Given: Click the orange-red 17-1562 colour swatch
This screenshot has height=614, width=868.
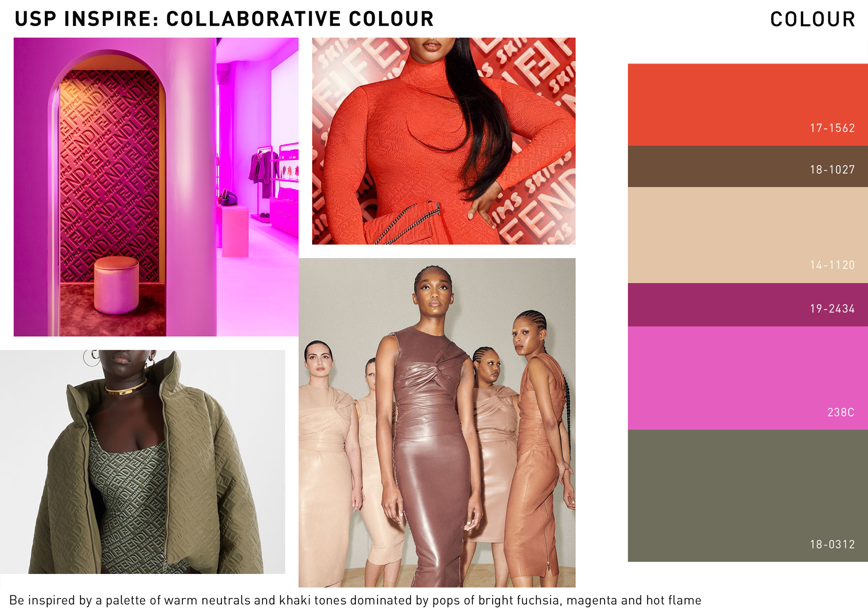Looking at the screenshot, I should [x=747, y=105].
